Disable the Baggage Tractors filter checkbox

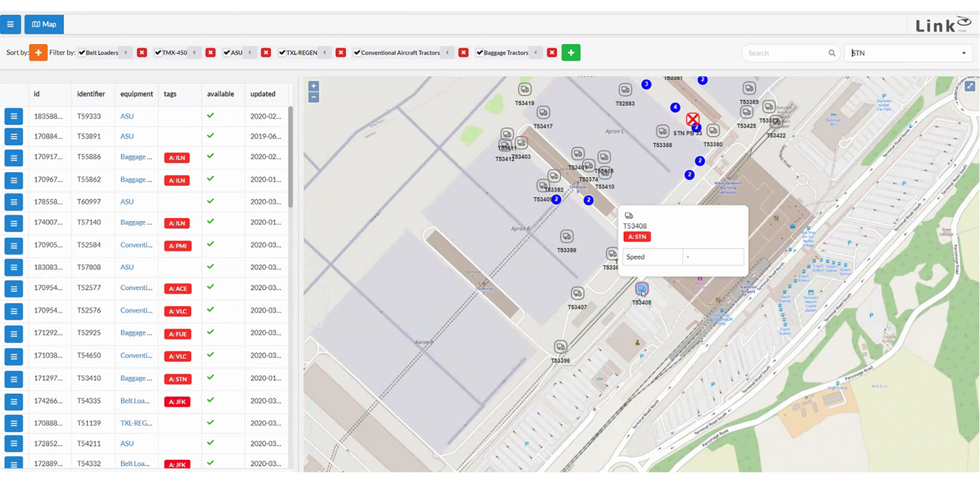[x=480, y=53]
